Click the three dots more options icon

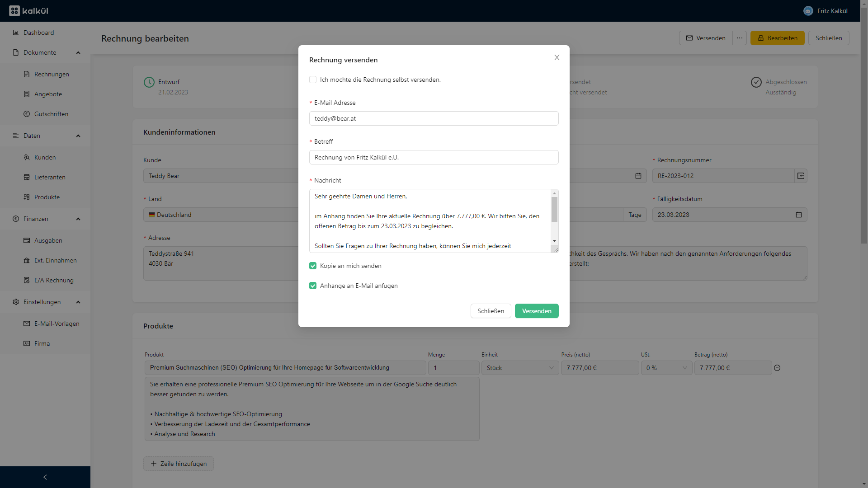(x=740, y=38)
